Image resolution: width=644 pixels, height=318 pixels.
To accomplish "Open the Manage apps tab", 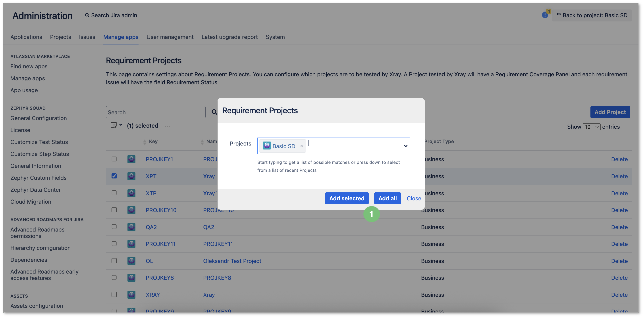I will coord(121,37).
